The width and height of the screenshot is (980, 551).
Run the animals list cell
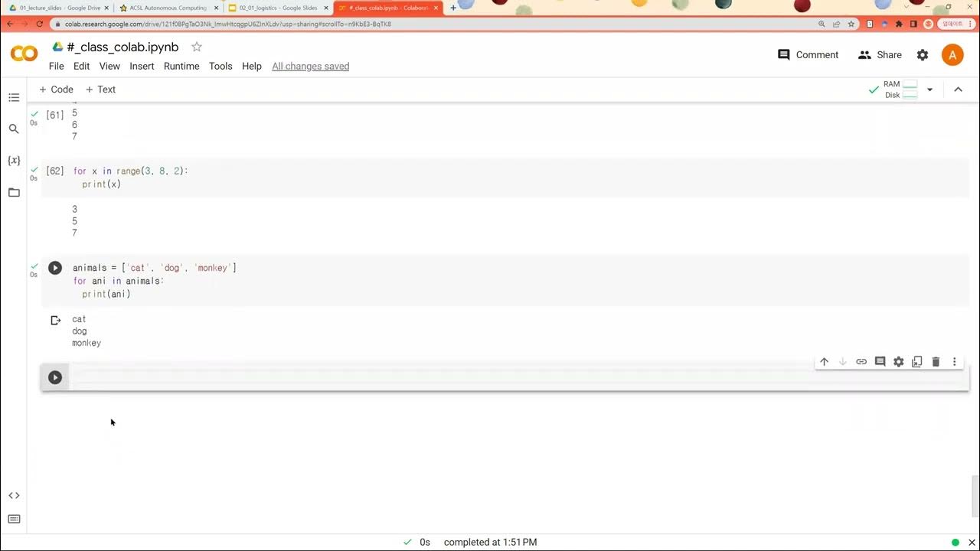(55, 268)
